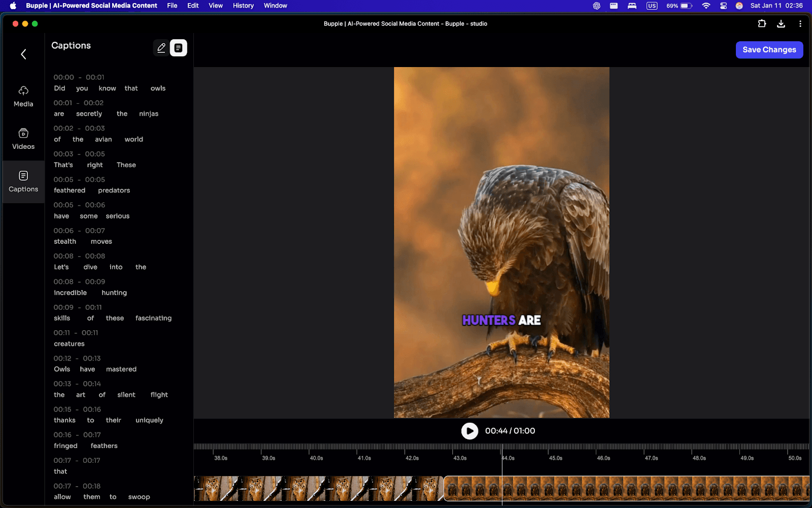812x508 pixels.
Task: Open the History menu
Action: point(243,6)
